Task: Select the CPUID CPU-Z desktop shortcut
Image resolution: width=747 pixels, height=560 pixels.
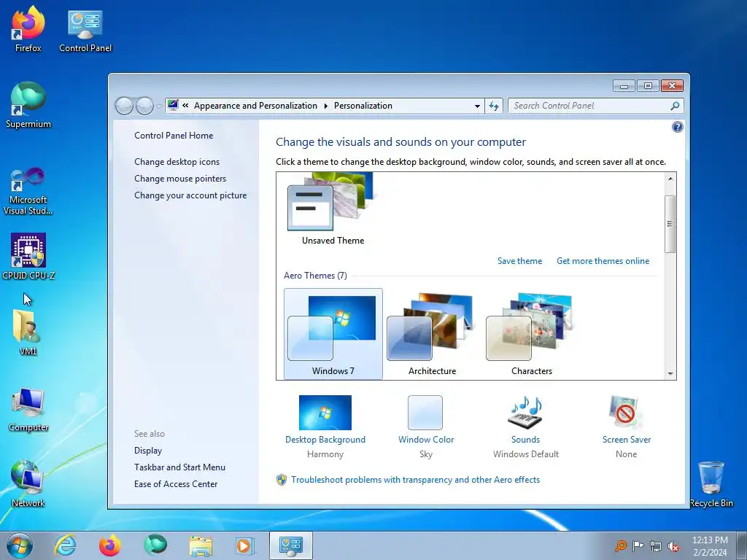Action: tap(28, 256)
